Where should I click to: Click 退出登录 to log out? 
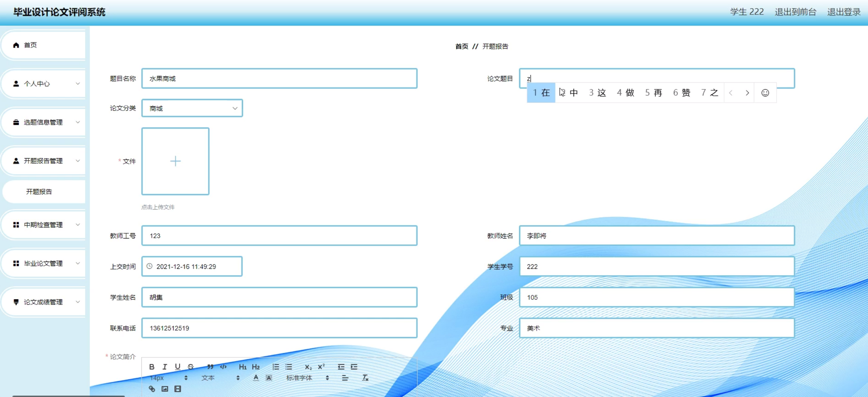(844, 12)
